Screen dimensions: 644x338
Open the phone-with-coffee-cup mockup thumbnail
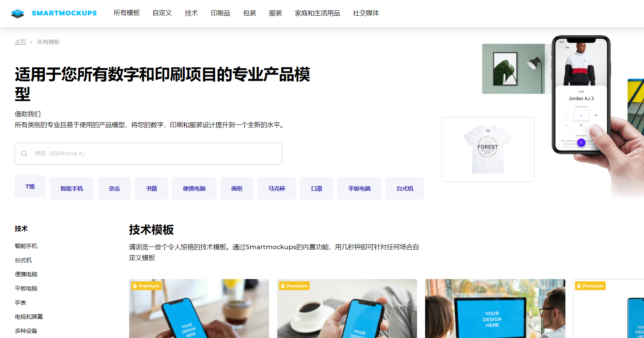[x=347, y=309]
